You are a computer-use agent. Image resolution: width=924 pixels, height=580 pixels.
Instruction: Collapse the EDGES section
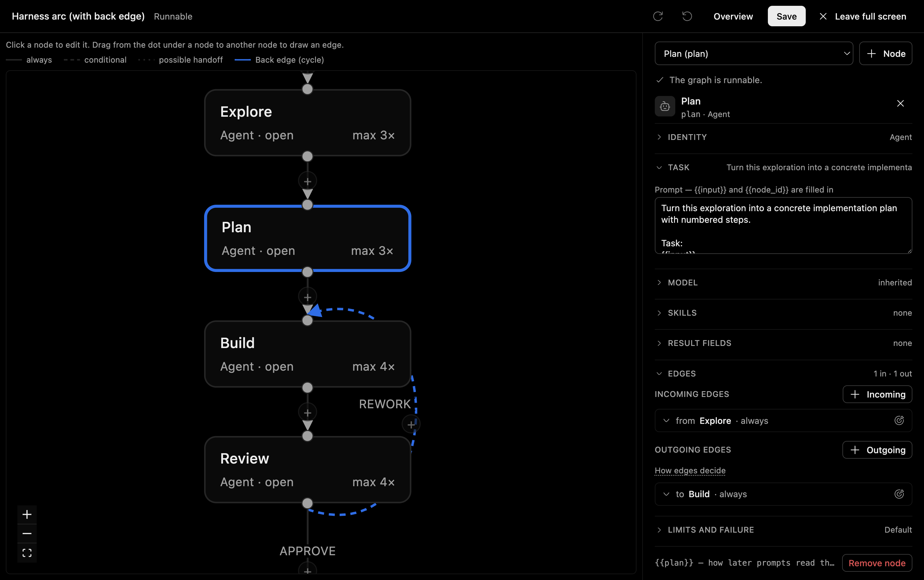(783, 373)
